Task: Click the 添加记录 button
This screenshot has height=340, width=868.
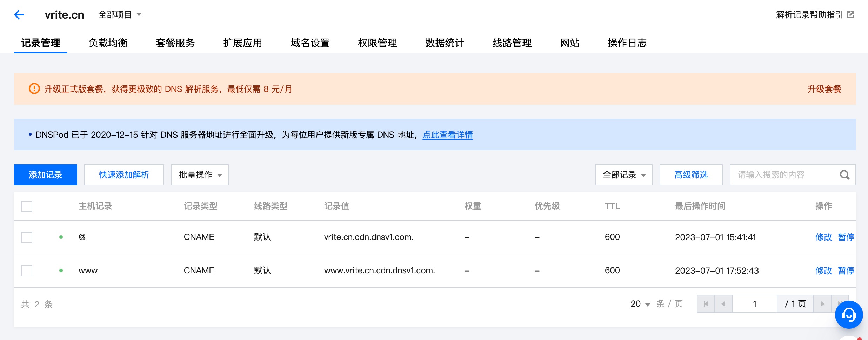Action: [x=45, y=175]
